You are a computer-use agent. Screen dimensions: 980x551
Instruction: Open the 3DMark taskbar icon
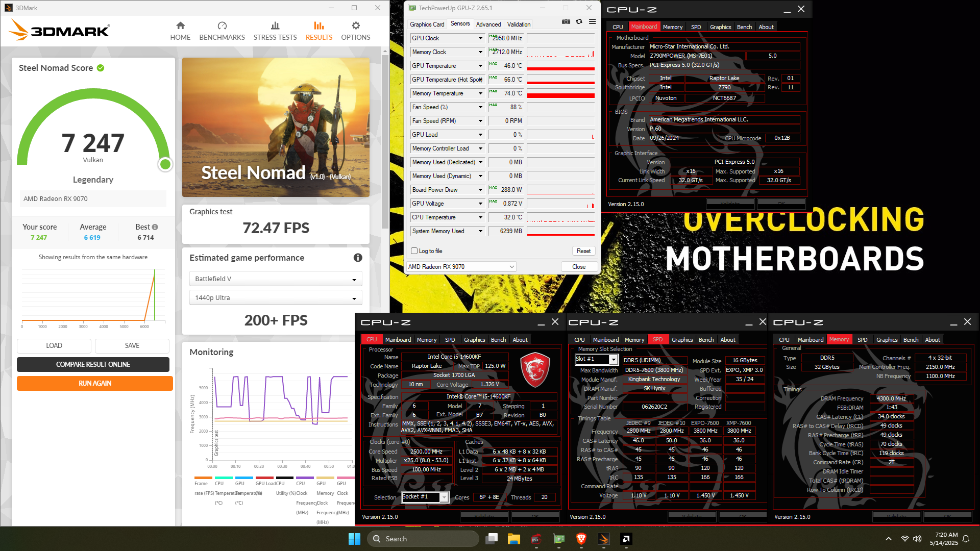pos(603,539)
